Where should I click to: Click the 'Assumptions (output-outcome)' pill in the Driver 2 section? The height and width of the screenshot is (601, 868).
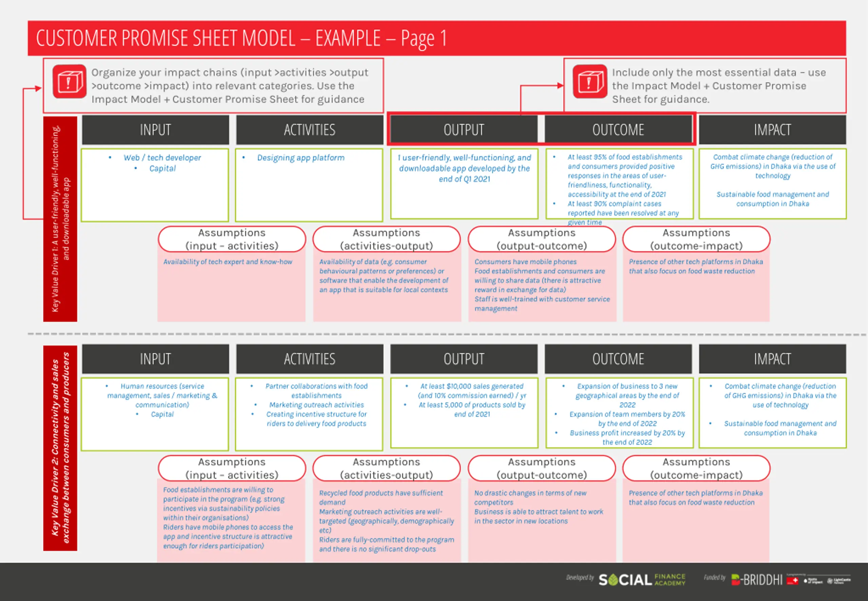click(x=542, y=468)
